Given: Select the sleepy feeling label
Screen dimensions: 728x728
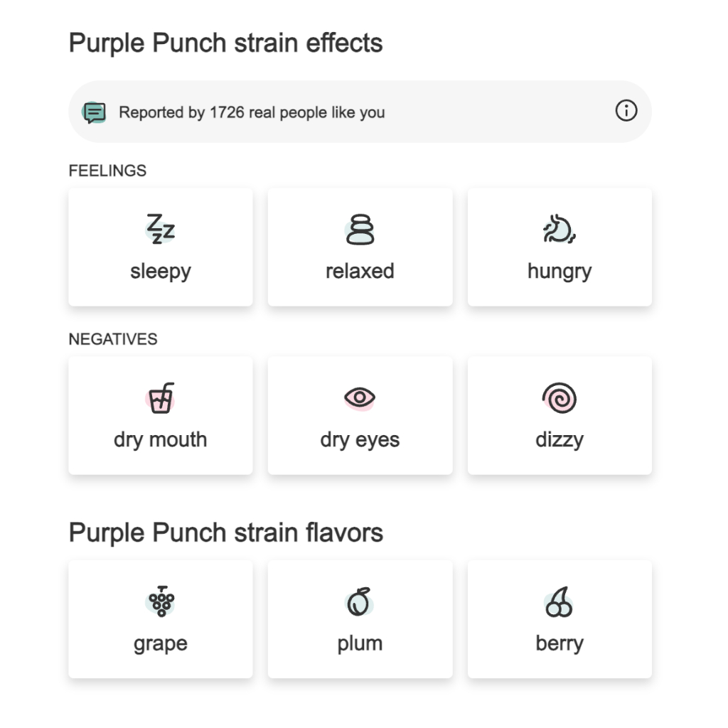Looking at the screenshot, I should (161, 271).
